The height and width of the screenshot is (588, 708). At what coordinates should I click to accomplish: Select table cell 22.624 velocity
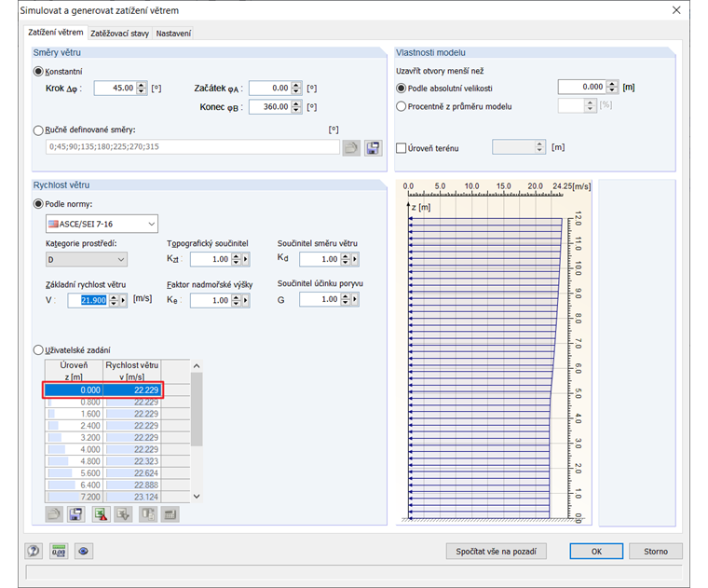(x=132, y=472)
